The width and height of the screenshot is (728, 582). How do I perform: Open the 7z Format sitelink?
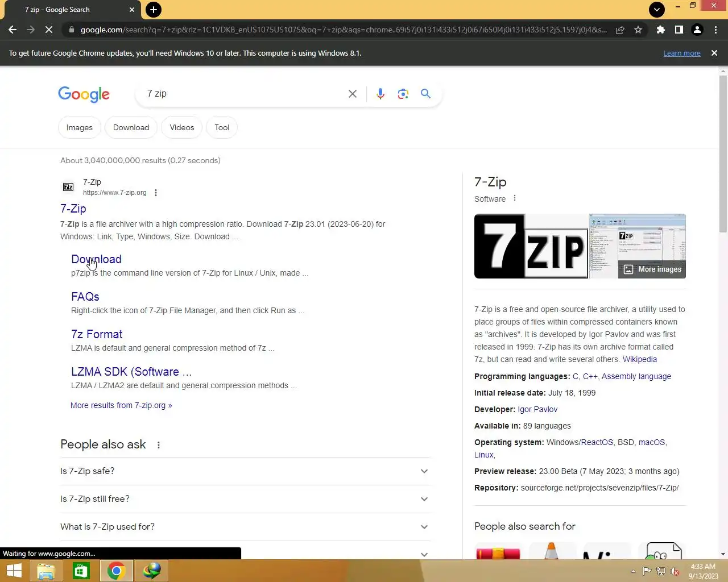(97, 334)
